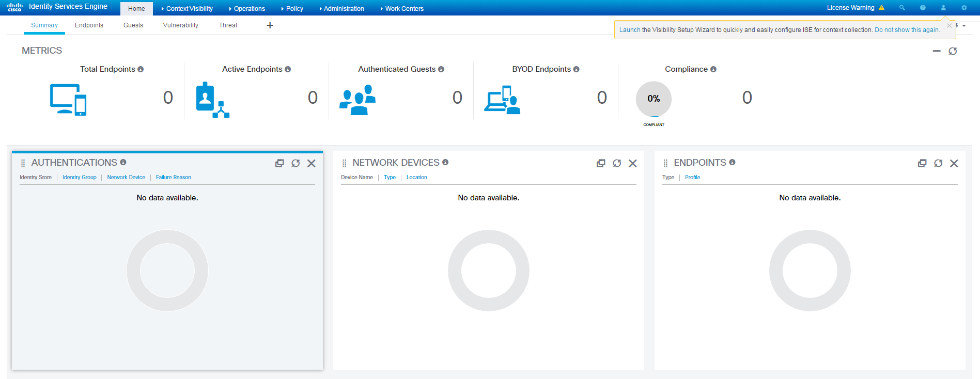Screen dimensions: 980x379
Task: Select Type filter in Network Devices
Action: click(390, 177)
